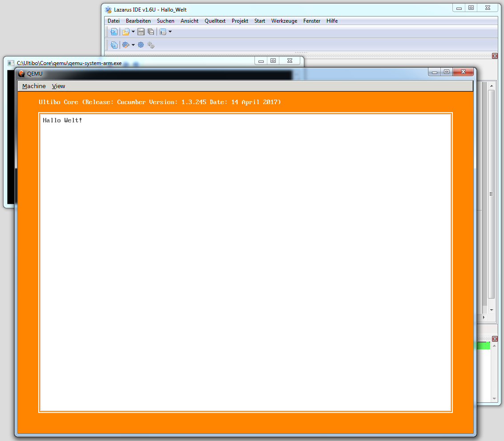The width and height of the screenshot is (504, 441).
Task: Open the Quelltext menu
Action: [215, 21]
